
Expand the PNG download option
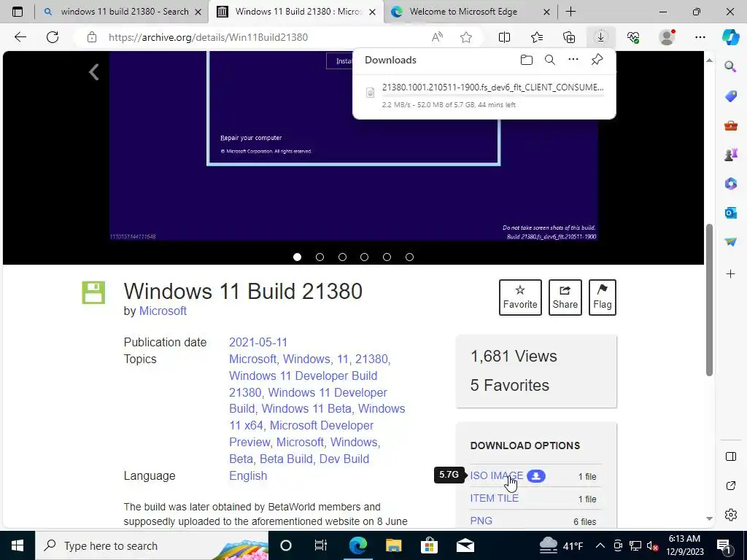[x=481, y=521]
